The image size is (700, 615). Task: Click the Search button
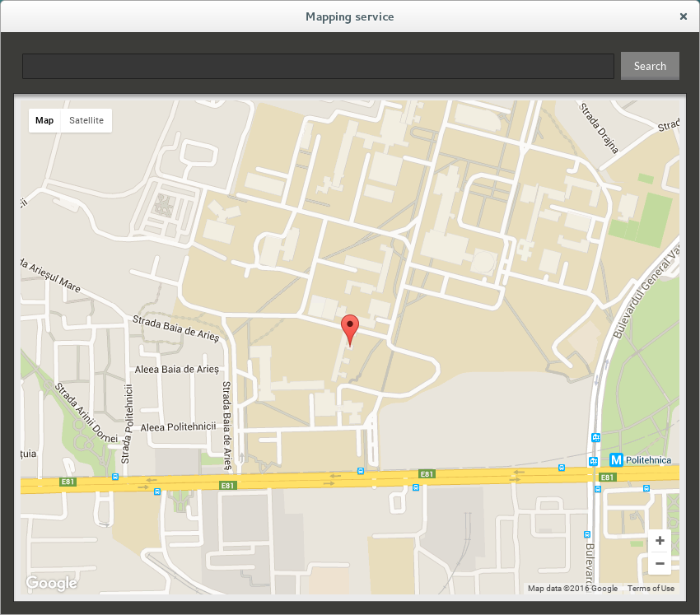pyautogui.click(x=650, y=66)
